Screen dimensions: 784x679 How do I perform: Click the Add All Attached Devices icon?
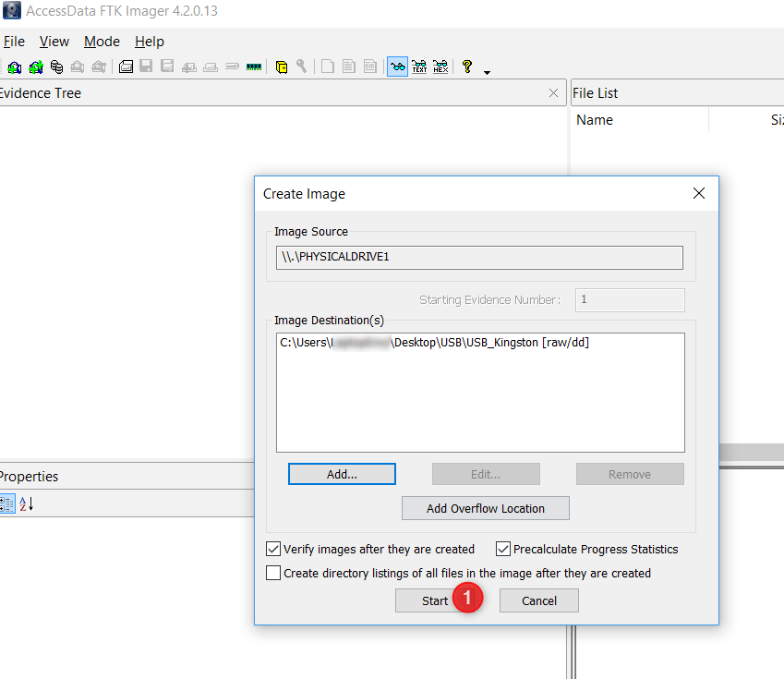point(36,67)
